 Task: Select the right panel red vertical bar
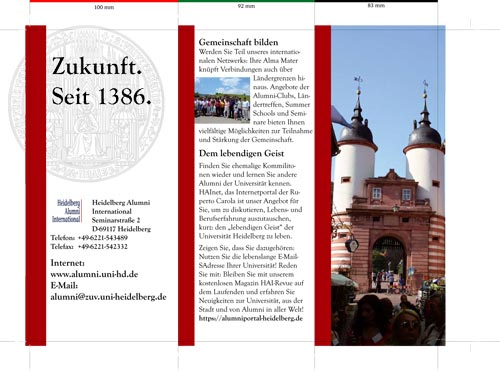(323, 185)
